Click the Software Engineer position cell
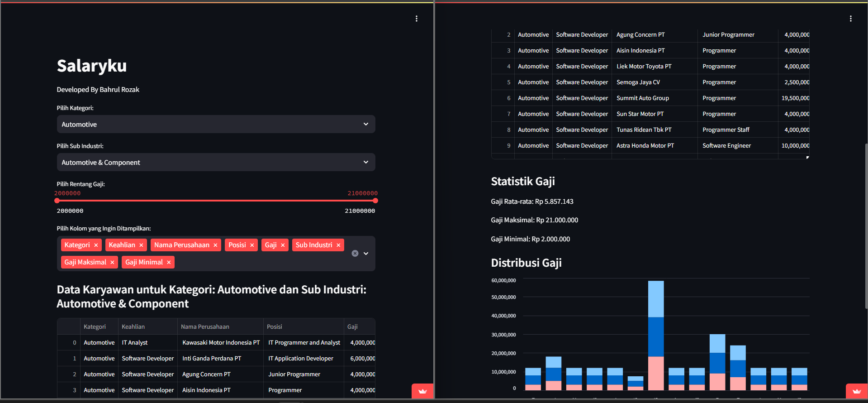The width and height of the screenshot is (868, 403). coord(738,145)
